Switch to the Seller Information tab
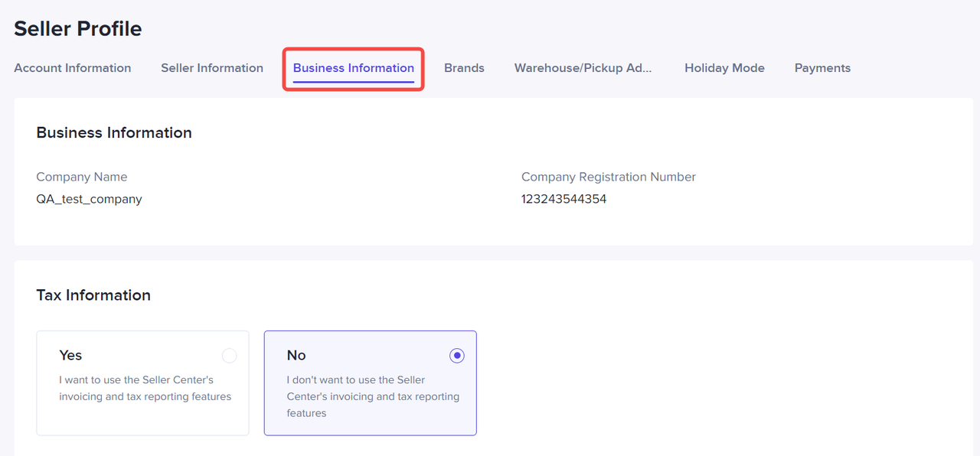The height and width of the screenshot is (456, 980). (x=212, y=68)
